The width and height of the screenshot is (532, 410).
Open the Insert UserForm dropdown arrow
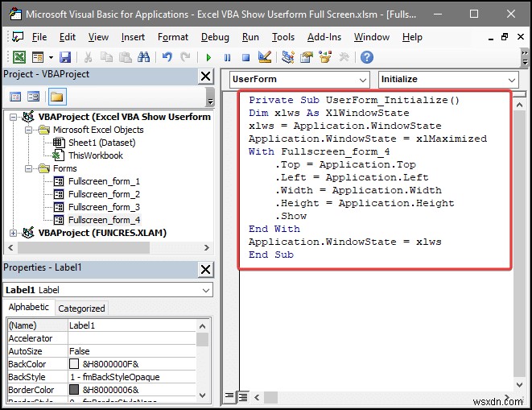coord(51,57)
